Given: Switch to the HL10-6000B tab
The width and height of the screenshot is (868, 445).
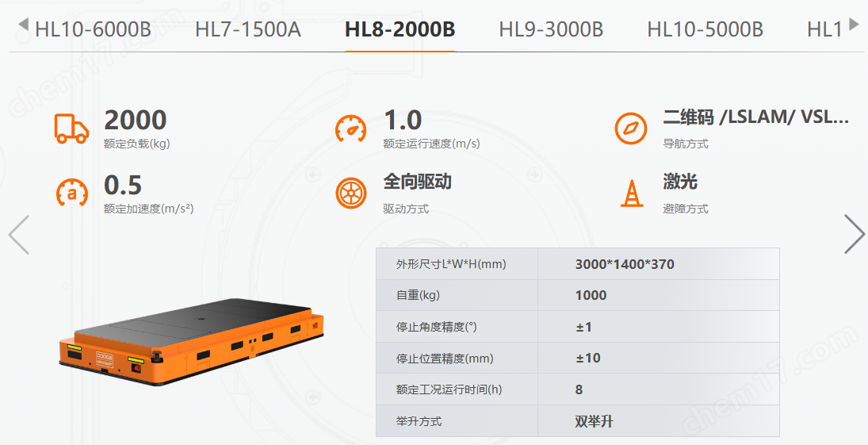Looking at the screenshot, I should pos(93,29).
